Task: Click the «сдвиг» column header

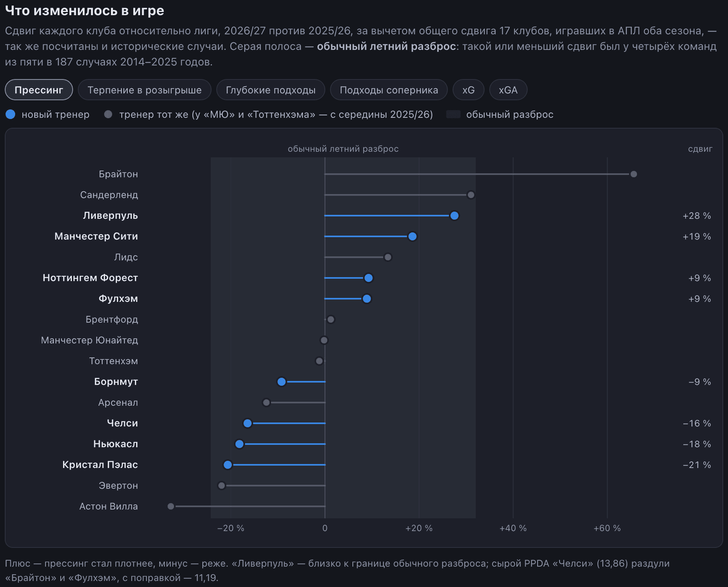Action: (700, 149)
